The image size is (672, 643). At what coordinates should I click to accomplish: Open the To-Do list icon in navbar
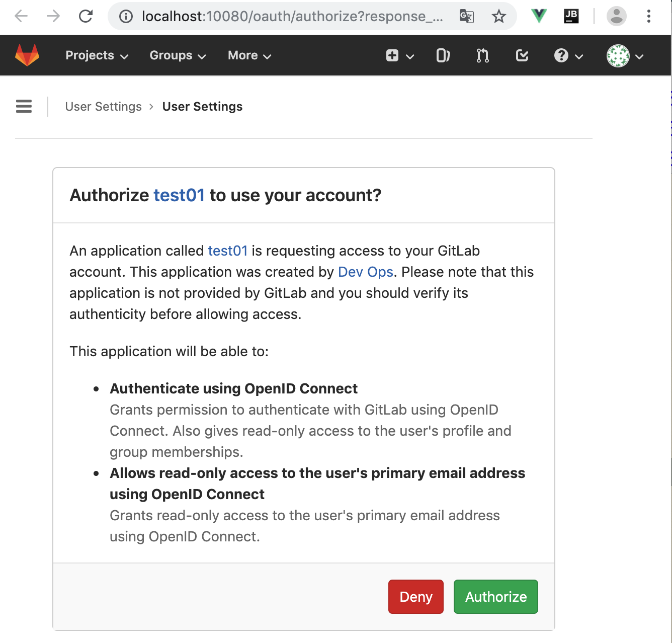click(x=522, y=55)
